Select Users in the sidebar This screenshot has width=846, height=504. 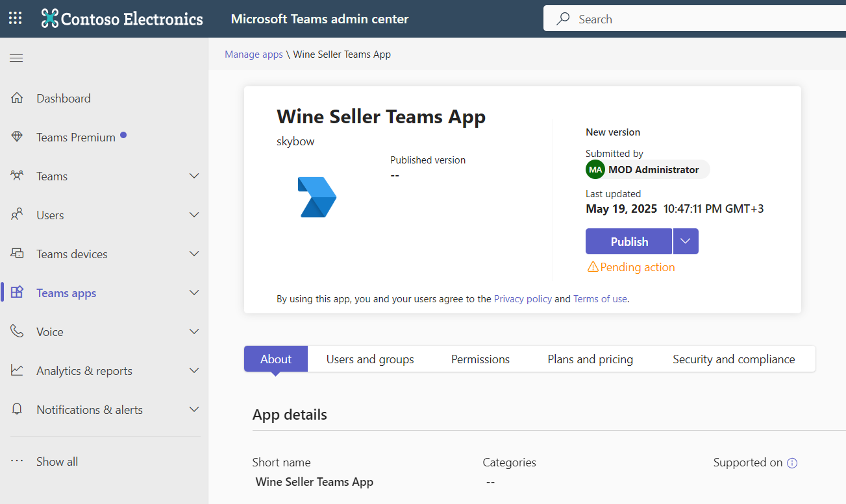point(50,215)
